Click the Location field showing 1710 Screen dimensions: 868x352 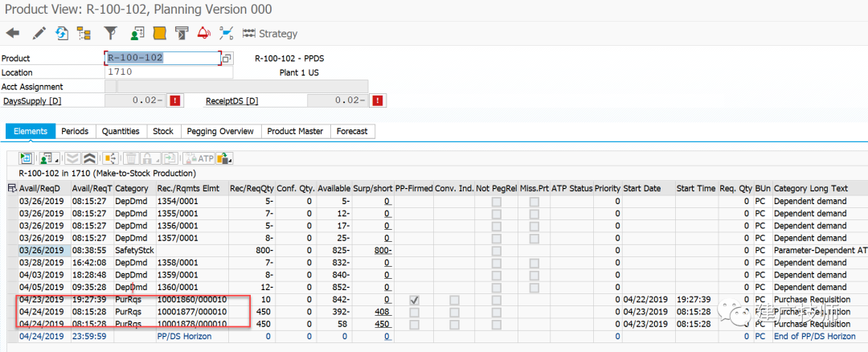169,72
